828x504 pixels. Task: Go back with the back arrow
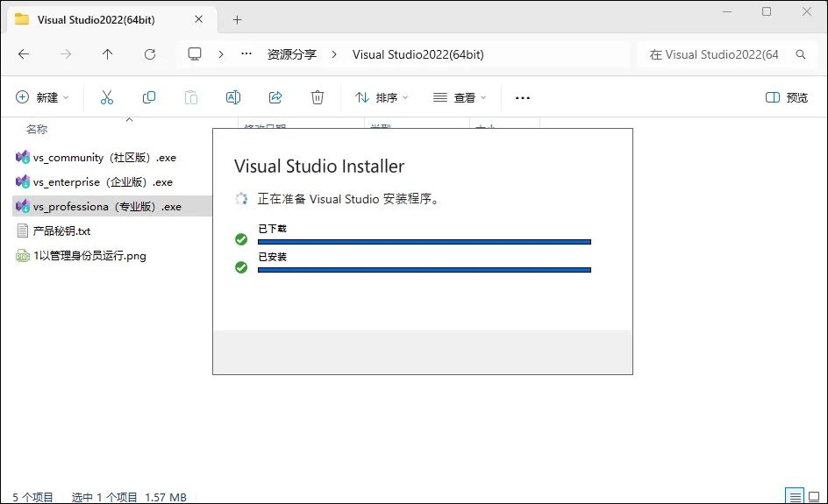pyautogui.click(x=24, y=53)
